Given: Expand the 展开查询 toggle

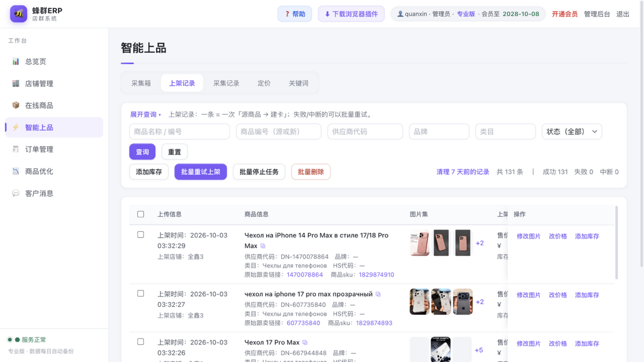Looking at the screenshot, I should (x=145, y=114).
